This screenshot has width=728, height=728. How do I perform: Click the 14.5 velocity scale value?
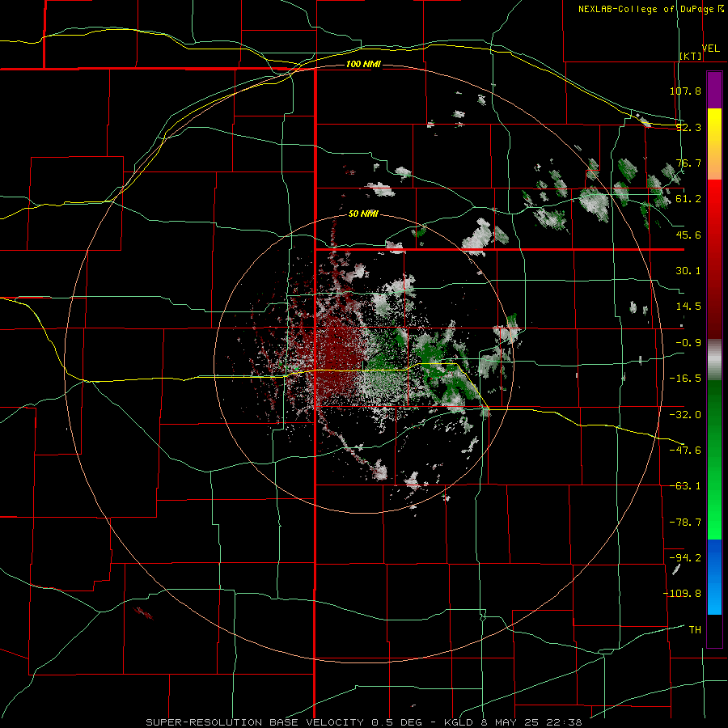tap(688, 307)
